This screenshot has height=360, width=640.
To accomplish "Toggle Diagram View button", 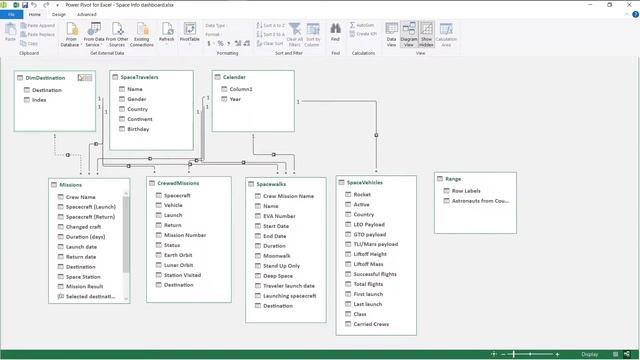I will (409, 34).
